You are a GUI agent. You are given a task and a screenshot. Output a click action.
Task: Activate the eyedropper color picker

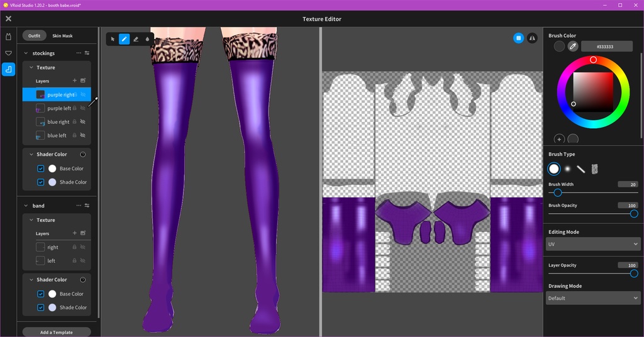tap(572, 47)
